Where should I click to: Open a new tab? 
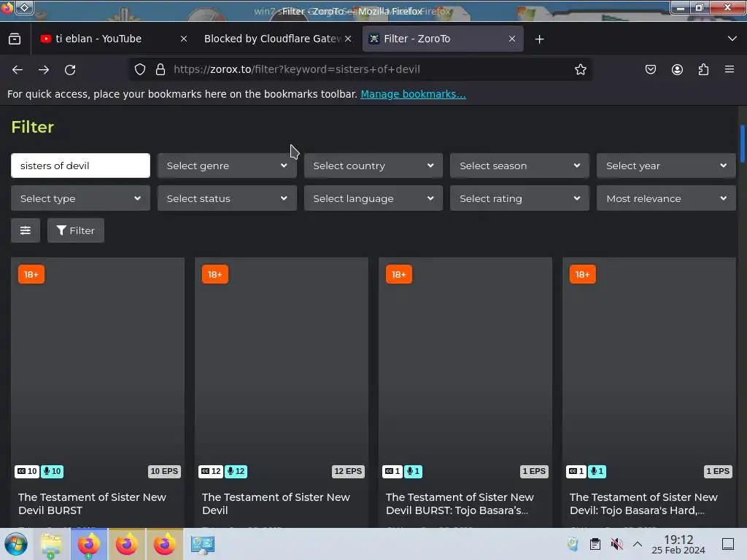(x=539, y=39)
